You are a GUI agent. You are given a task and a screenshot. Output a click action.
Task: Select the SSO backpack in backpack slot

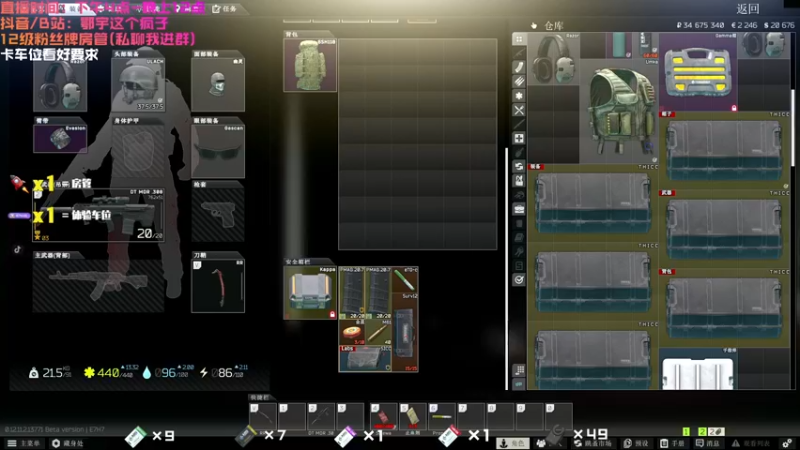click(x=310, y=65)
